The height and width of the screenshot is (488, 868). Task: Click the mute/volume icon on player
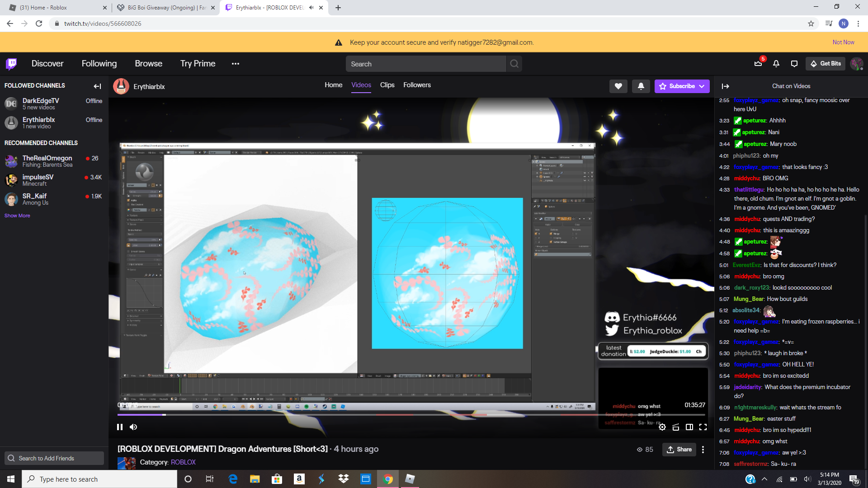pos(133,427)
